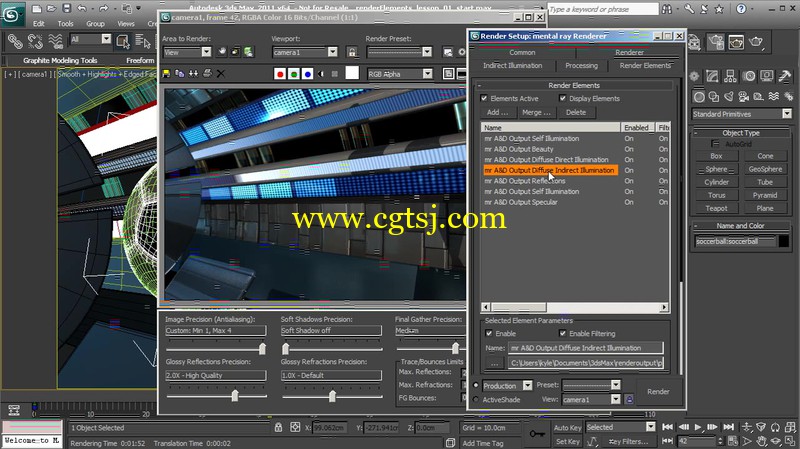Click the ... browse output path button
The height and width of the screenshot is (449, 800).
coord(494,363)
